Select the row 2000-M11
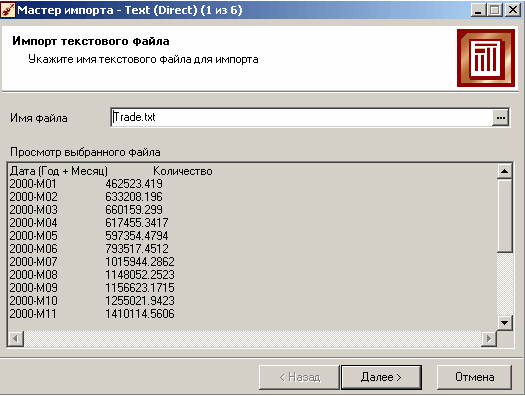Image resolution: width=525 pixels, height=396 pixels. point(33,314)
